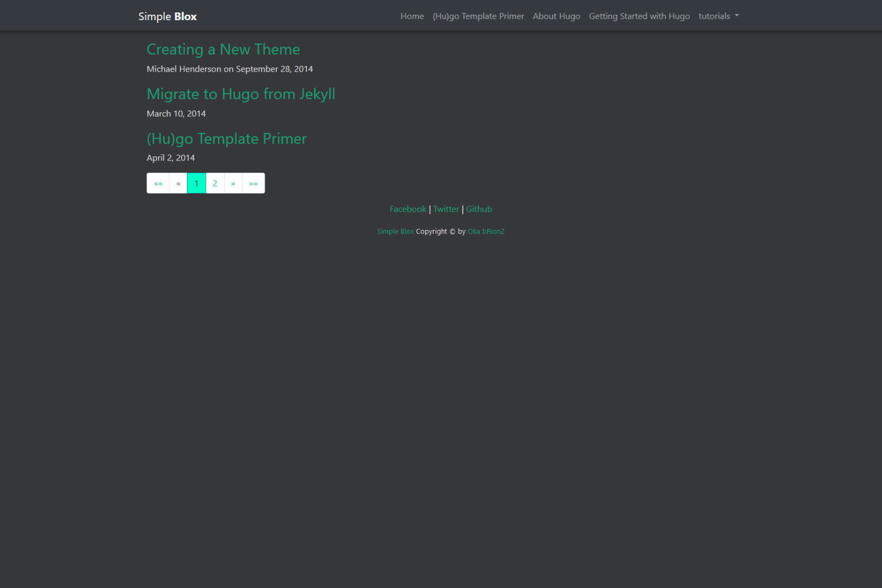This screenshot has height=588, width=882.
Task: Expand the tutorials dropdown menu
Action: pos(719,16)
